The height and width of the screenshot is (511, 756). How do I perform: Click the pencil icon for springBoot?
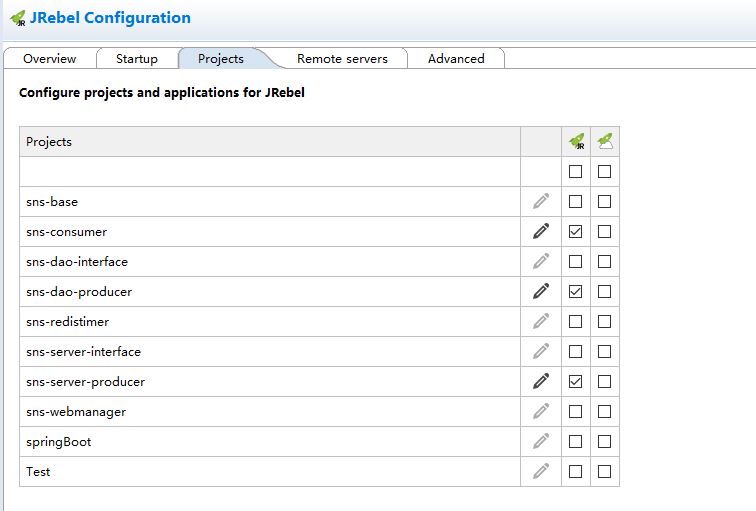pyautogui.click(x=541, y=441)
